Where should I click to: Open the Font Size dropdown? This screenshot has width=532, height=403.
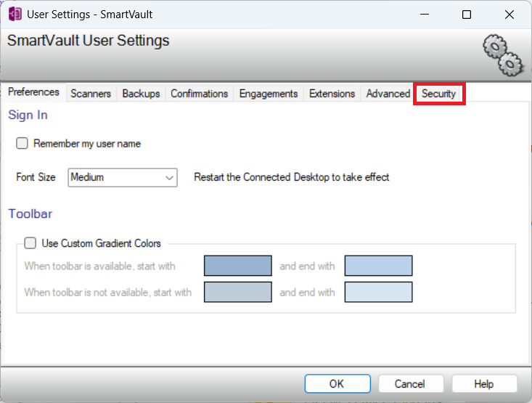click(123, 177)
